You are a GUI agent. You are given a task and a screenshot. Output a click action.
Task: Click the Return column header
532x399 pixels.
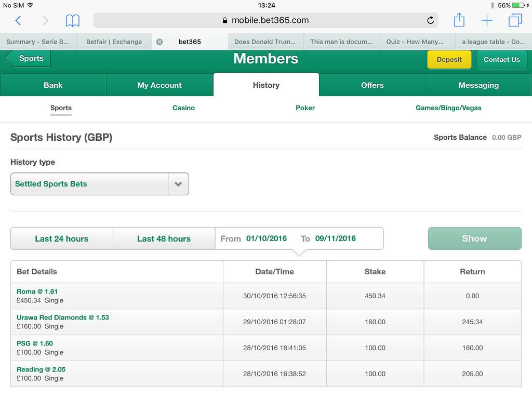point(472,272)
